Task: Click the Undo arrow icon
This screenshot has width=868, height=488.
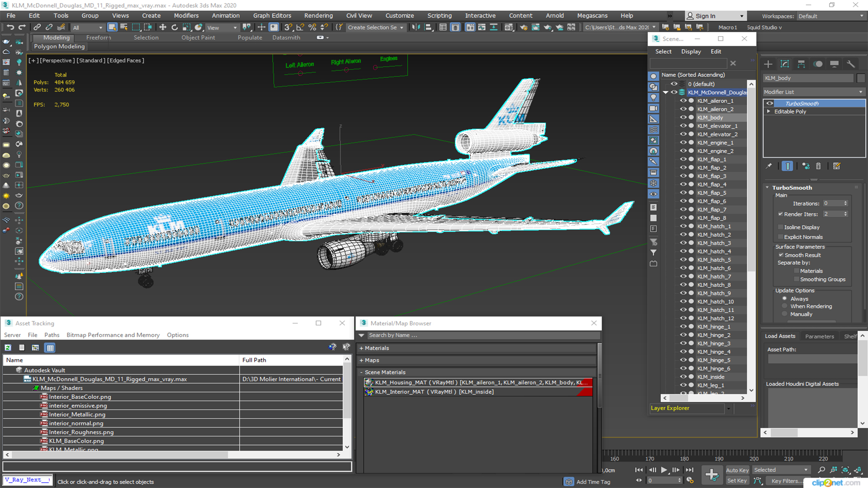Action: [x=10, y=27]
